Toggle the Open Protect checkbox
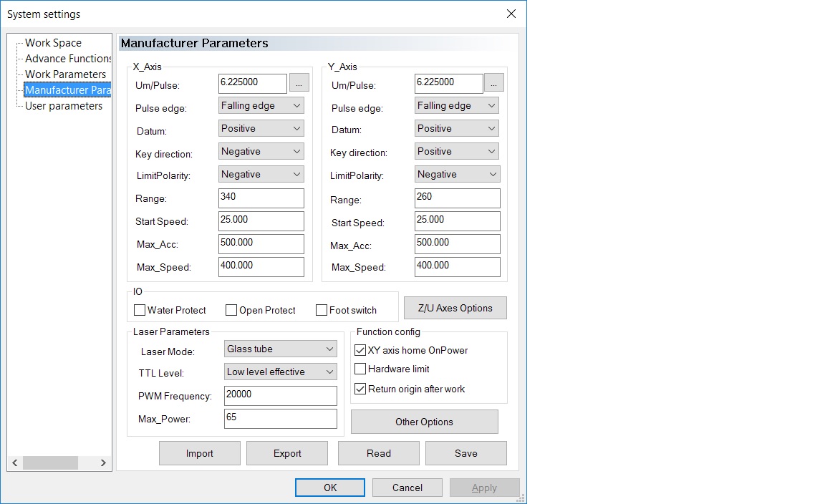 (x=231, y=310)
